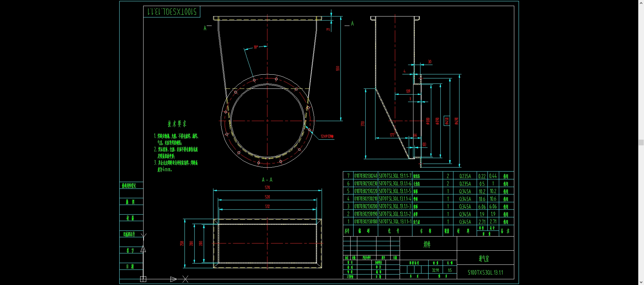Click the vertical scrollbar up arrow

641,2
